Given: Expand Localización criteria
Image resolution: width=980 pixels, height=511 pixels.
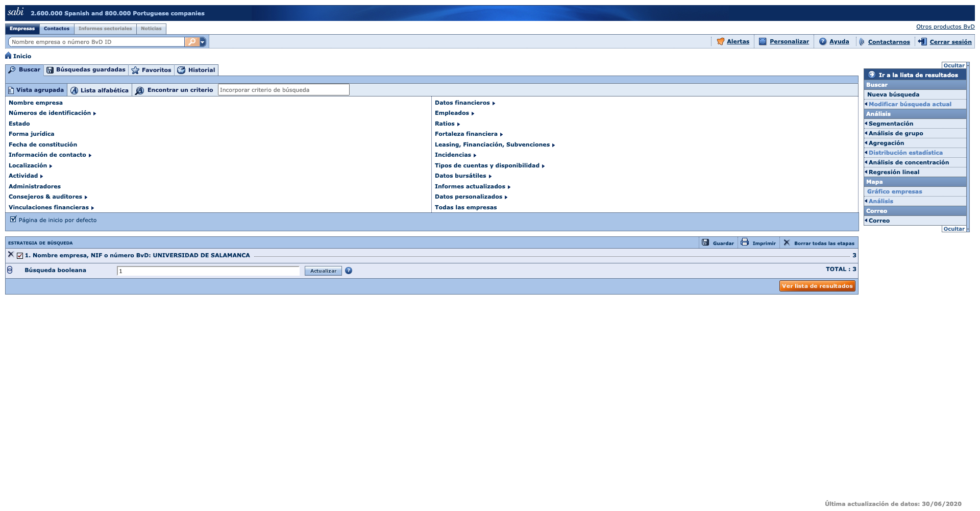Looking at the screenshot, I should [x=30, y=165].
